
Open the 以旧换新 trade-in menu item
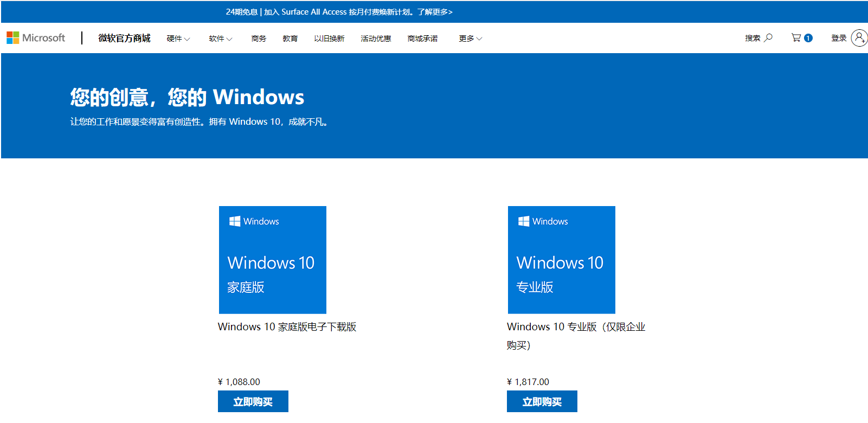point(329,39)
